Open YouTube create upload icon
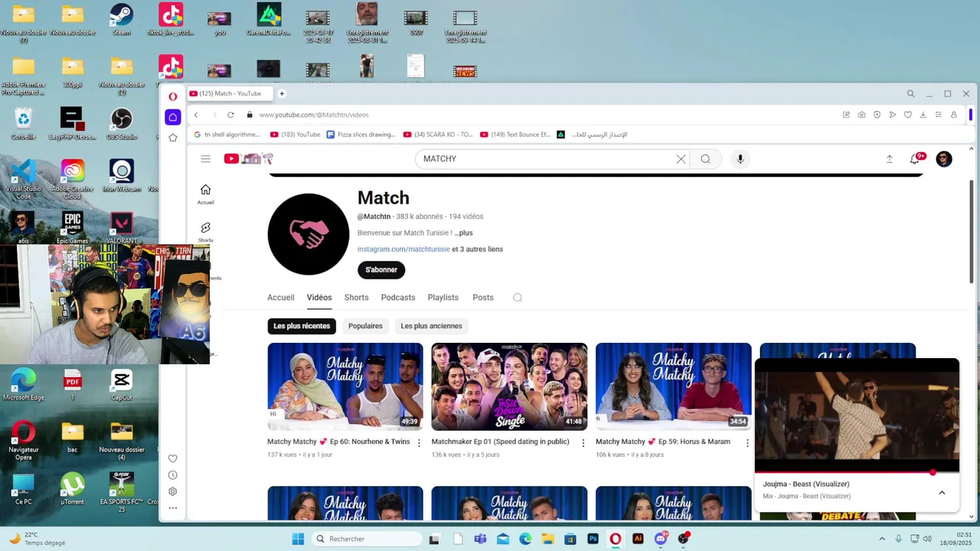Screen dimensions: 980x551 click(890, 159)
